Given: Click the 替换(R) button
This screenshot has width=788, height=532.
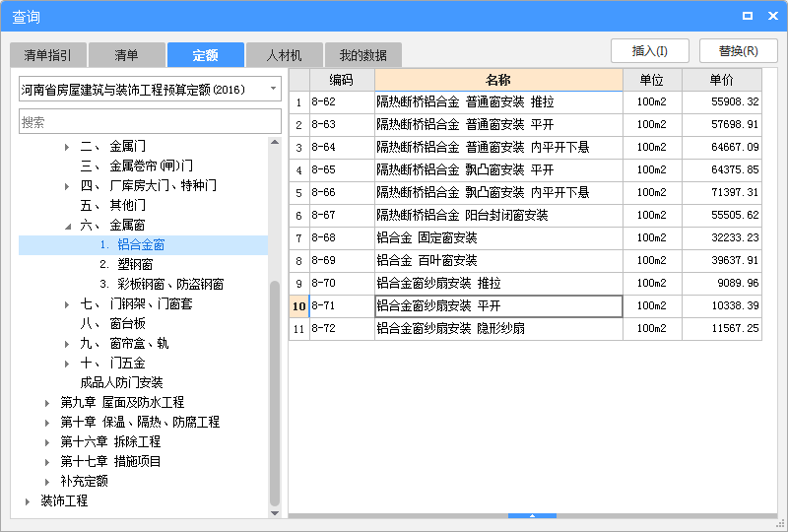Looking at the screenshot, I should click(738, 51).
